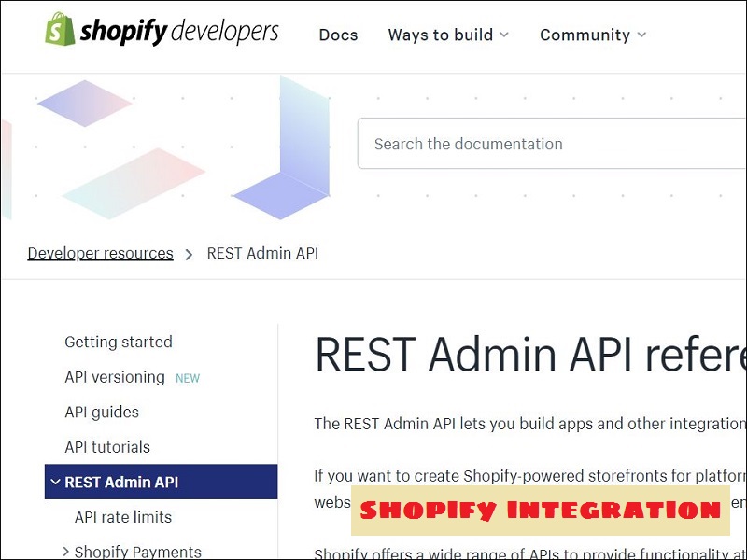Select API versioning in the sidebar
This screenshot has width=747, height=560.
(115, 377)
